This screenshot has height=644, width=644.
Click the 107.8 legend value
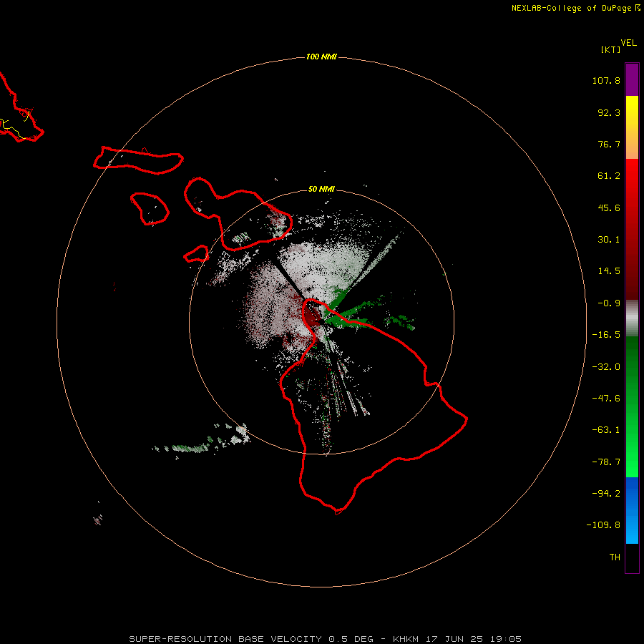point(606,80)
